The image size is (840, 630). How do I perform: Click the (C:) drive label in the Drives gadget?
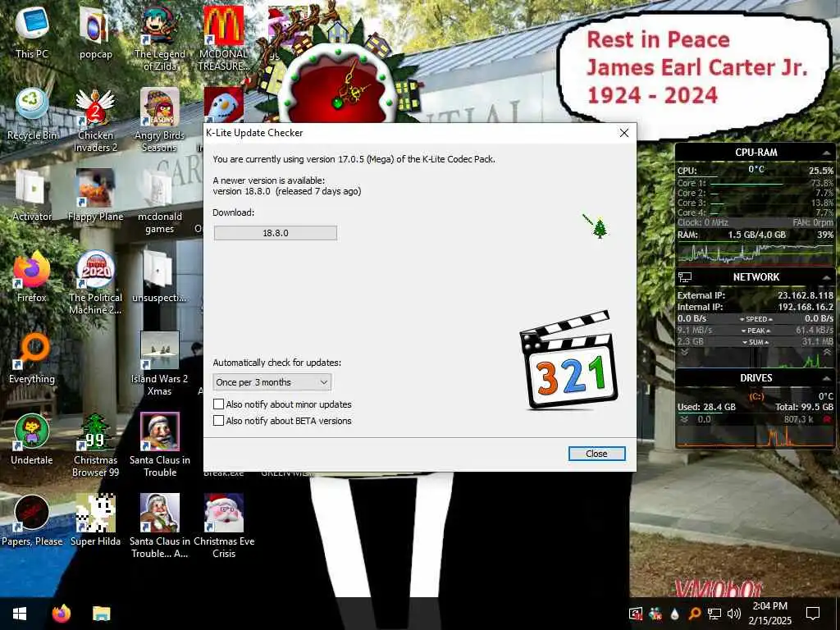(x=756, y=396)
